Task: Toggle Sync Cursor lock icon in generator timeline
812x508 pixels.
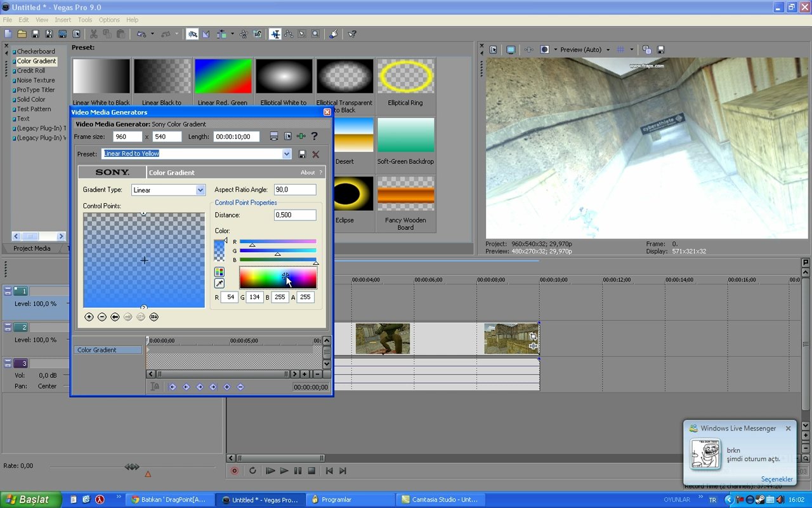Action: point(155,387)
